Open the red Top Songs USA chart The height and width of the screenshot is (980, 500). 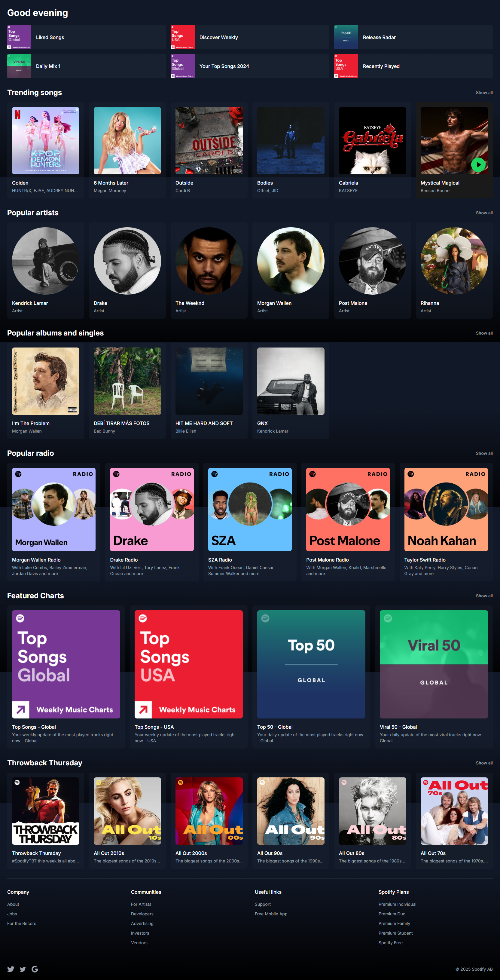coord(189,665)
